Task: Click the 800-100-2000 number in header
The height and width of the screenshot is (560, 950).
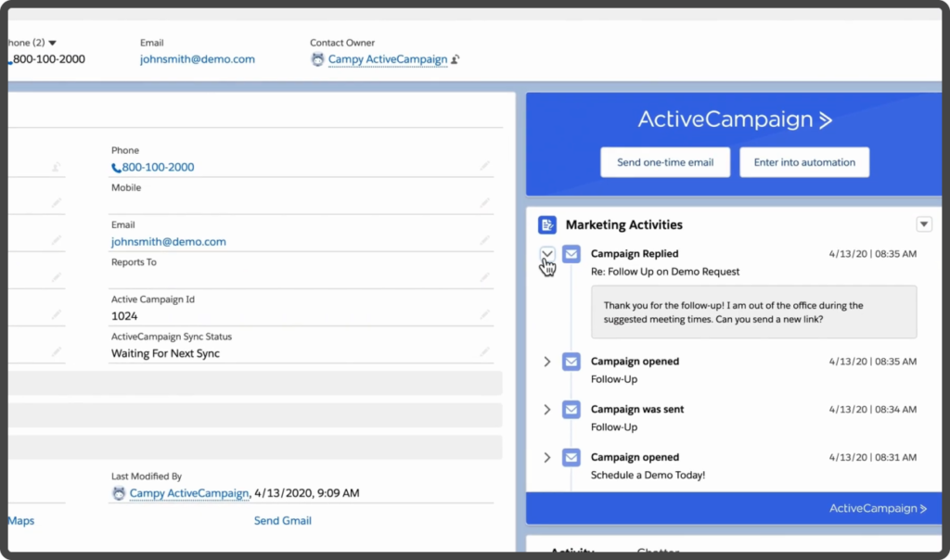Action: click(49, 59)
